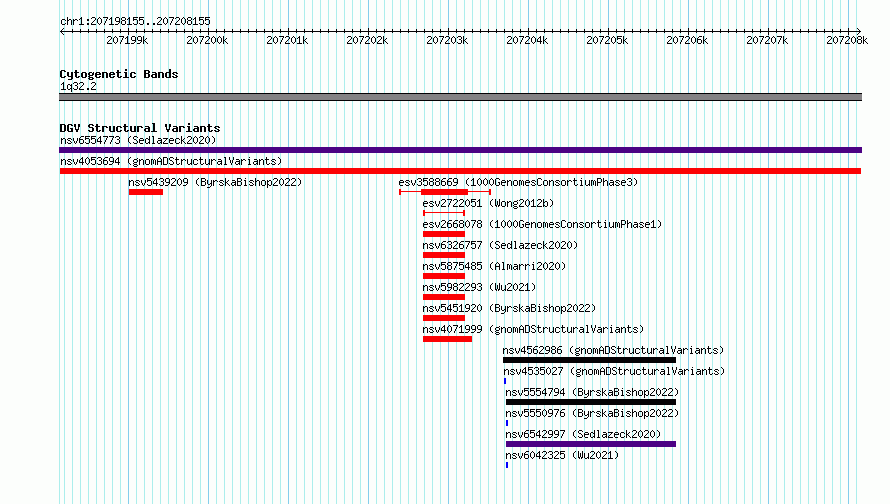Click the red nsv4071999 variant bar
Viewport: 890px width, 504px height.
[447, 339]
